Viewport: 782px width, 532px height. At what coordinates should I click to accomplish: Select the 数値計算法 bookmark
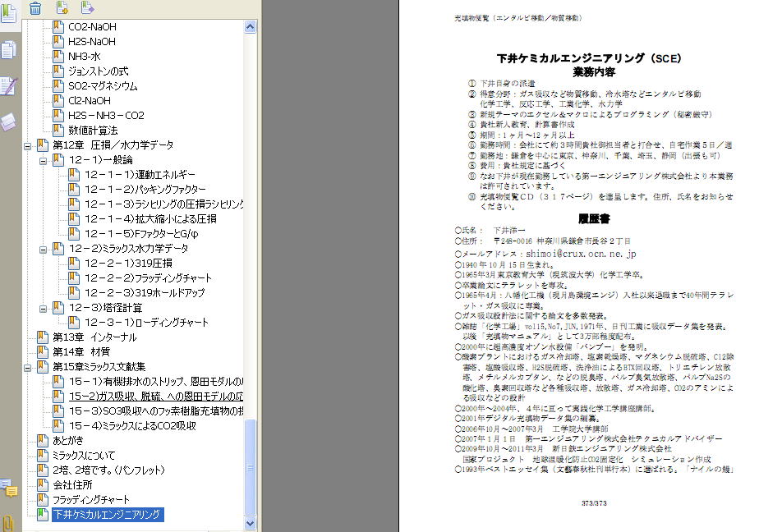93,131
